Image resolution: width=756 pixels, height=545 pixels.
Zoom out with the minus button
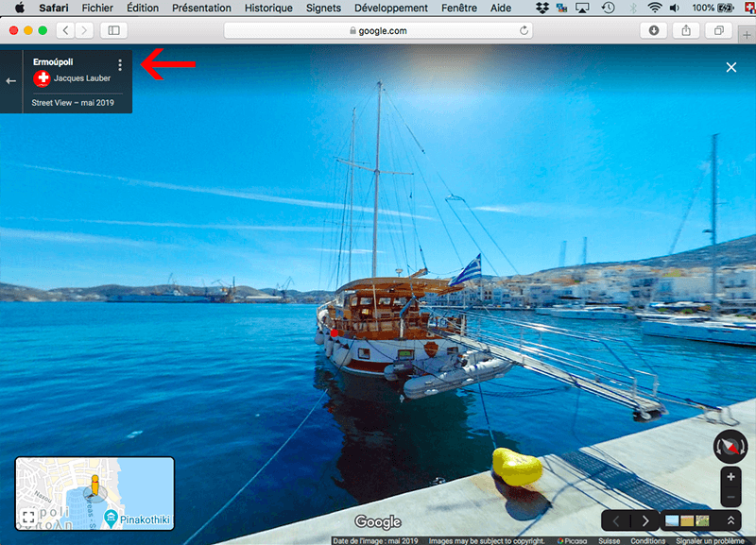[730, 497]
